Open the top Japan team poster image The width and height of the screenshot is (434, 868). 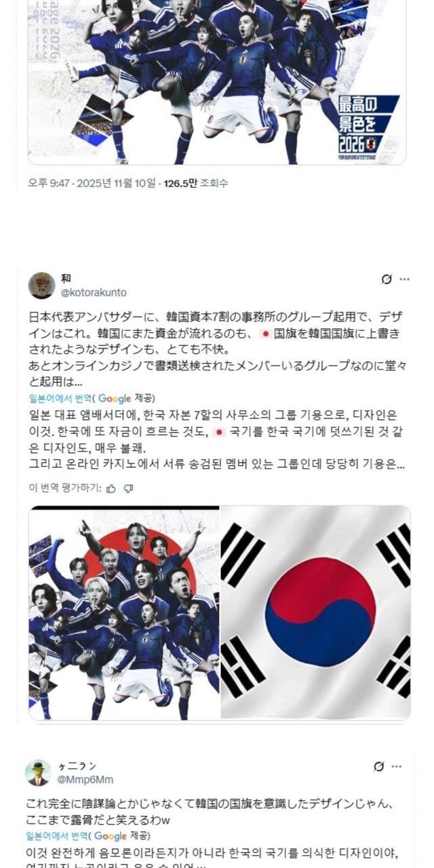click(x=217, y=81)
